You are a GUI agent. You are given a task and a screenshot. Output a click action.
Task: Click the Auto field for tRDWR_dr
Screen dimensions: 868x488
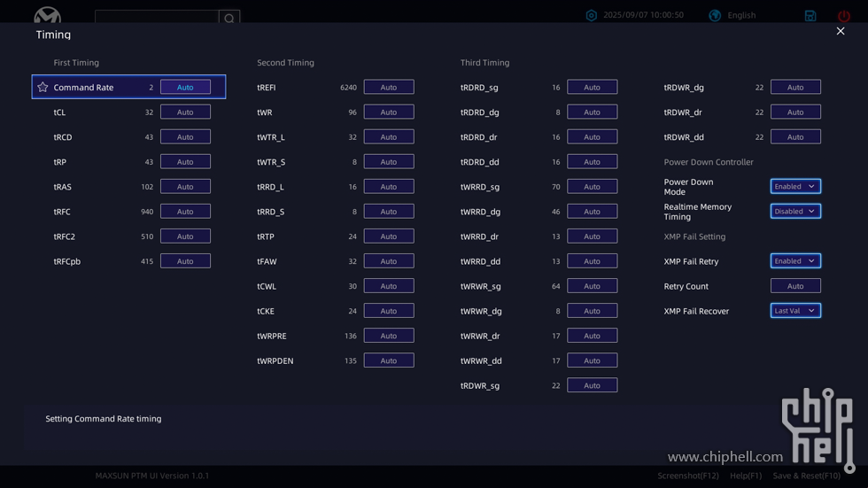(795, 112)
